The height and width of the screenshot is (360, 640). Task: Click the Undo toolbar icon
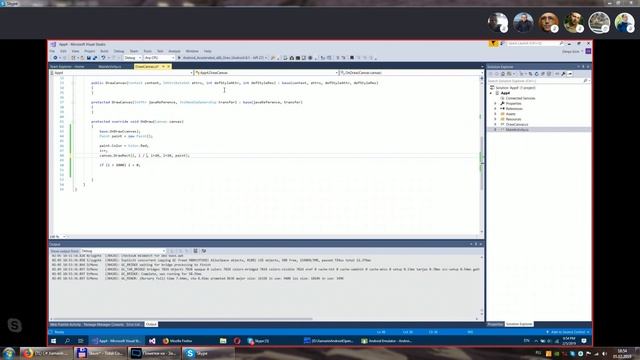point(103,58)
